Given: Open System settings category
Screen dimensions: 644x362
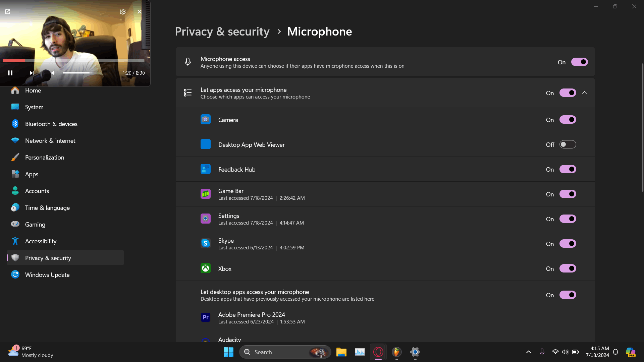Looking at the screenshot, I should (x=65, y=107).
